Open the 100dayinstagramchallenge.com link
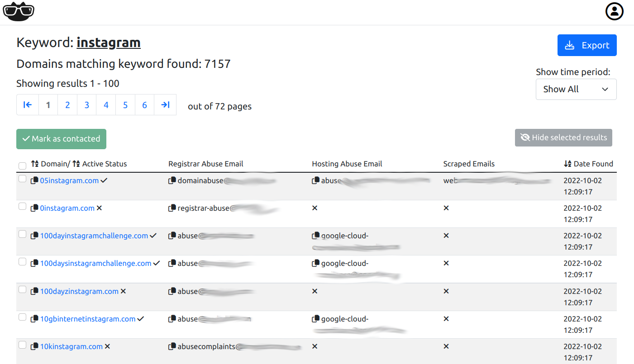 [94, 236]
